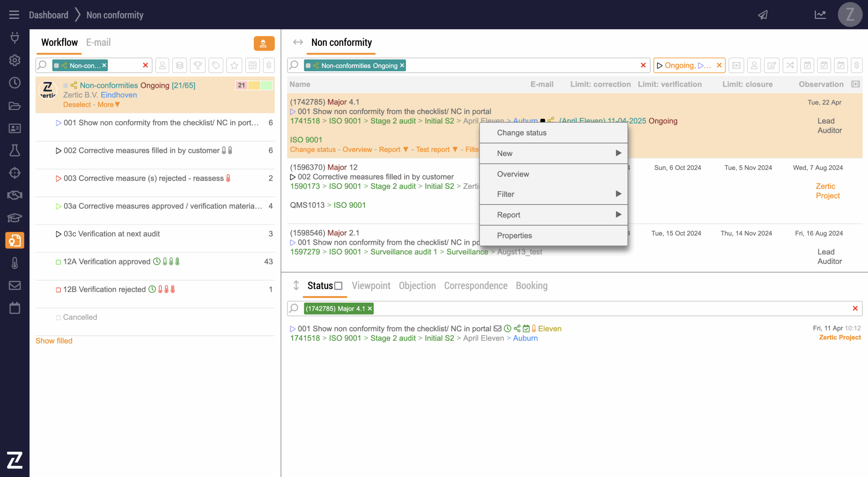Viewport: 868px width, 477px height.
Task: Click the Deselect link
Action: (x=77, y=104)
